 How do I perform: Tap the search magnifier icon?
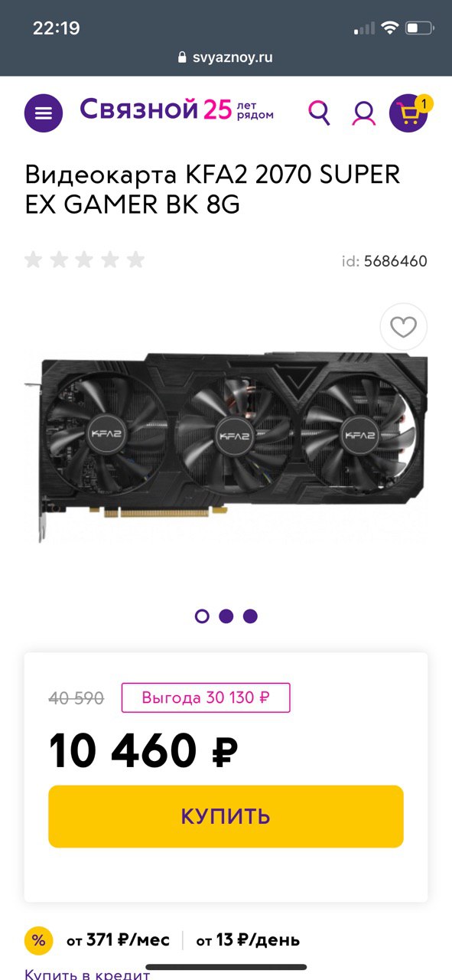[319, 113]
